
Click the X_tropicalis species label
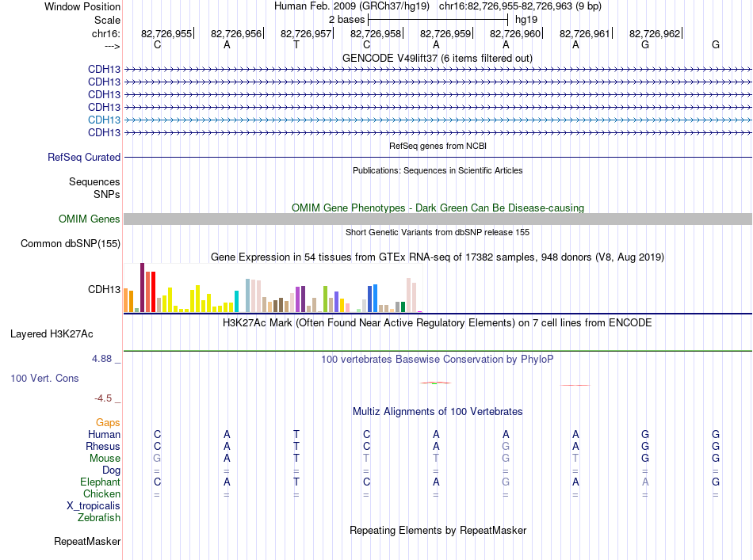pyautogui.click(x=94, y=506)
